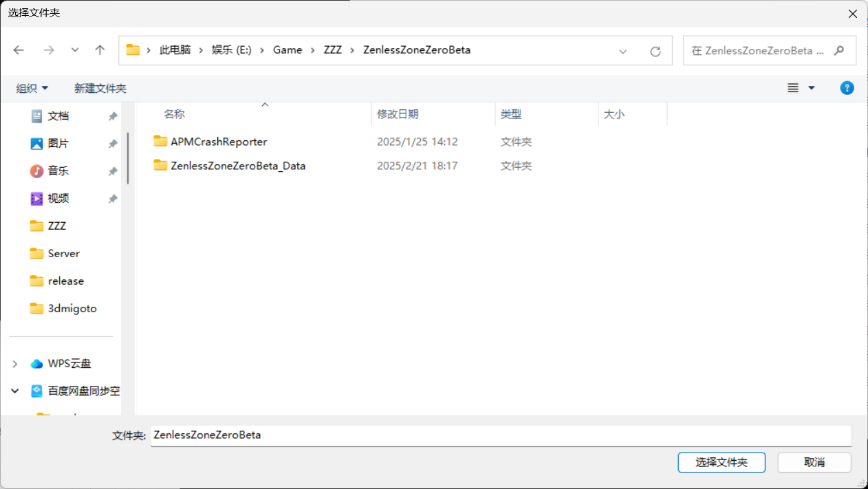Select WPS云盘 in the navigation pane
Image resolution: width=868 pixels, height=489 pixels.
(69, 364)
